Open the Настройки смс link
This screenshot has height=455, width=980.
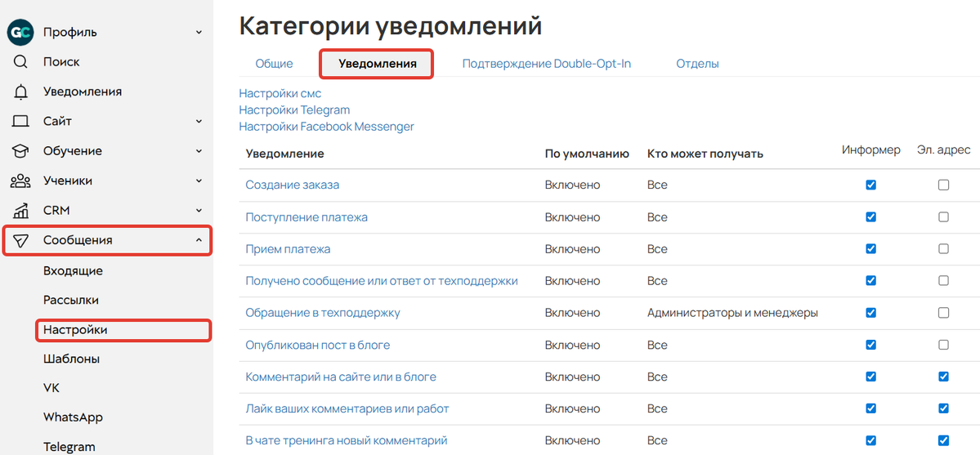click(x=280, y=94)
